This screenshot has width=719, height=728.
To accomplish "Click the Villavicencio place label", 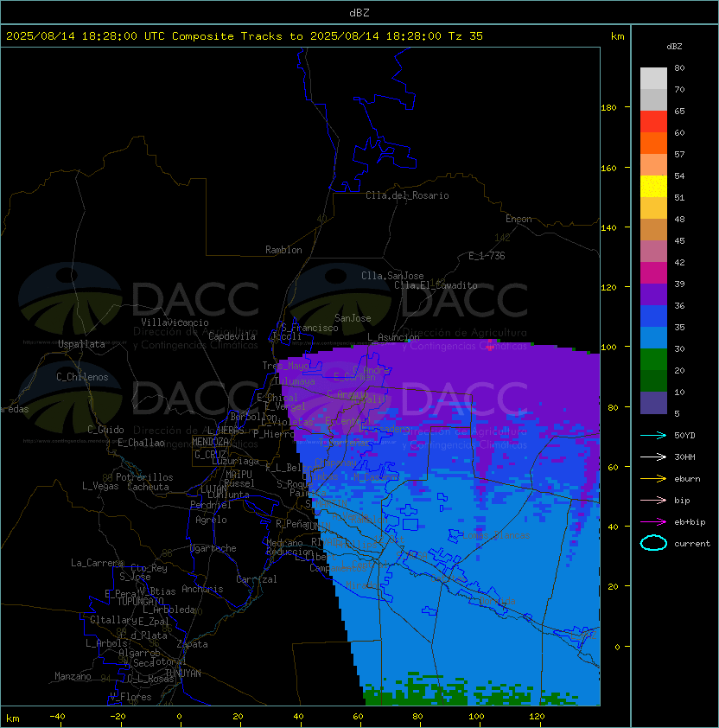I will click(x=175, y=322).
